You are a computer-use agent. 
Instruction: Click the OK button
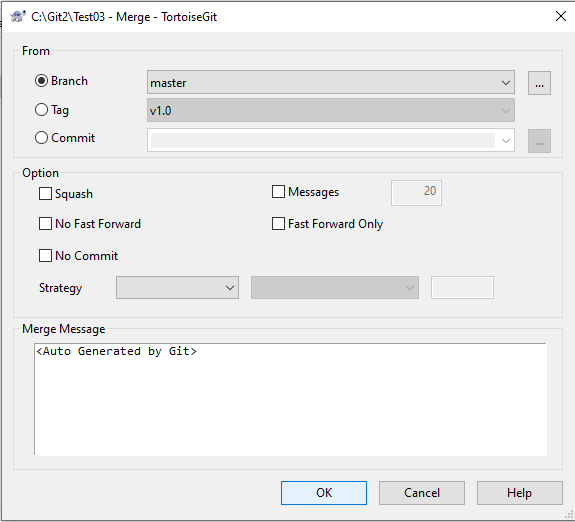tap(324, 493)
